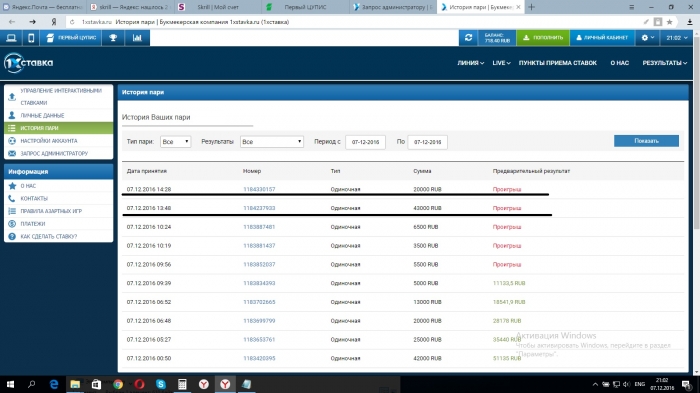Open bet number 1183702665

click(259, 302)
